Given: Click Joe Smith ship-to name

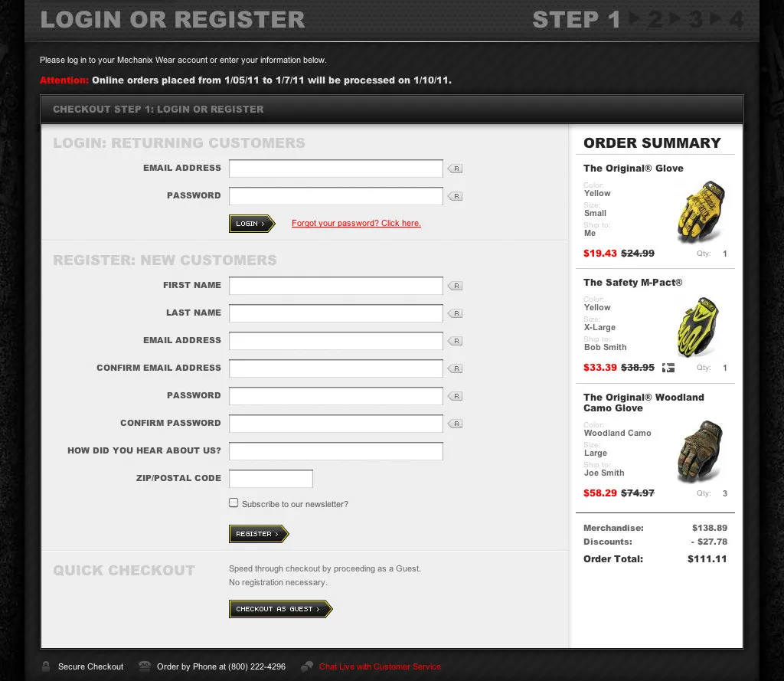Looking at the screenshot, I should click(604, 473).
